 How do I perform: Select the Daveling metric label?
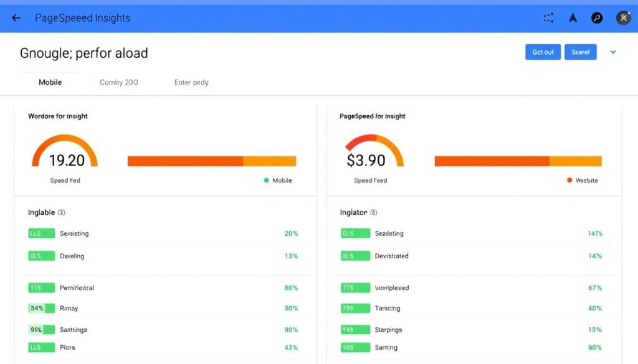pyautogui.click(x=72, y=256)
